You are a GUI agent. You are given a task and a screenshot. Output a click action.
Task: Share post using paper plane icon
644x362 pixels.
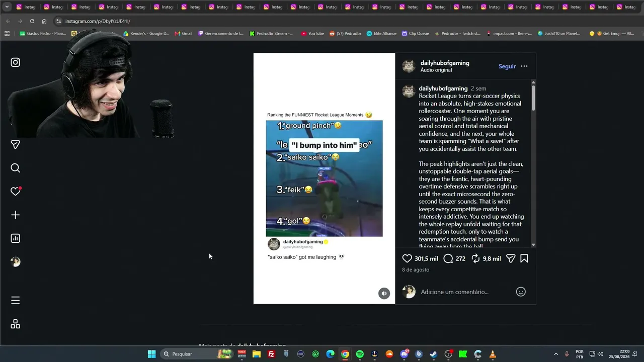(511, 258)
